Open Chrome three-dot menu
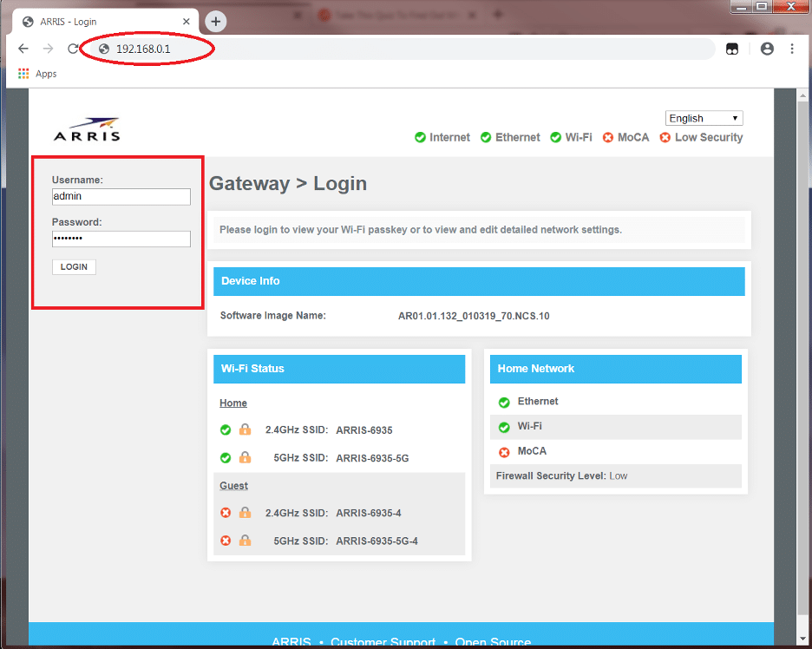Viewport: 812px width, 649px height. tap(792, 49)
